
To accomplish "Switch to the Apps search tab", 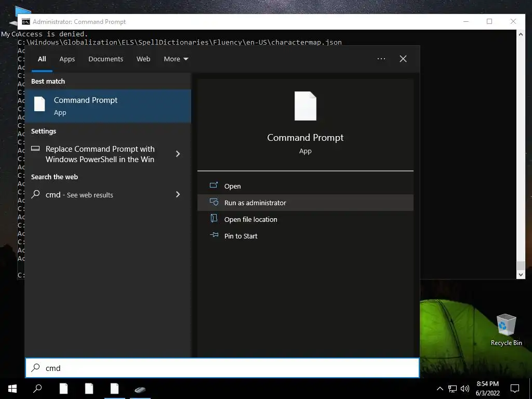I will click(67, 59).
